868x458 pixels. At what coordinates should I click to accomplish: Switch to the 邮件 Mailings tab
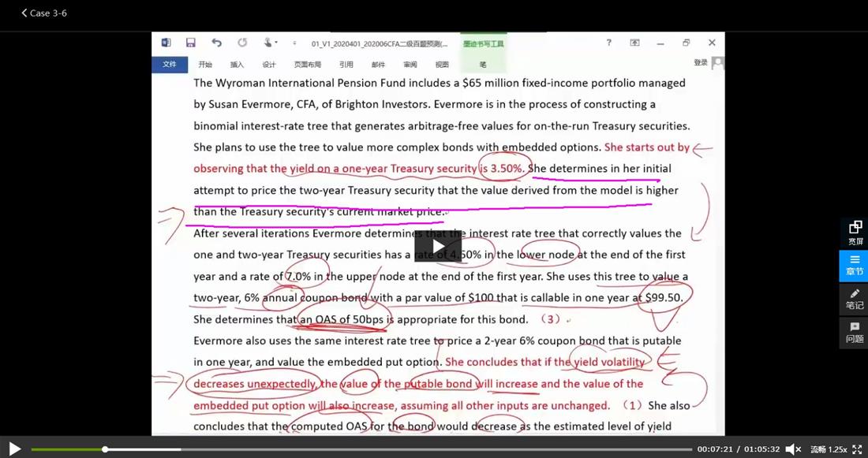point(378,65)
